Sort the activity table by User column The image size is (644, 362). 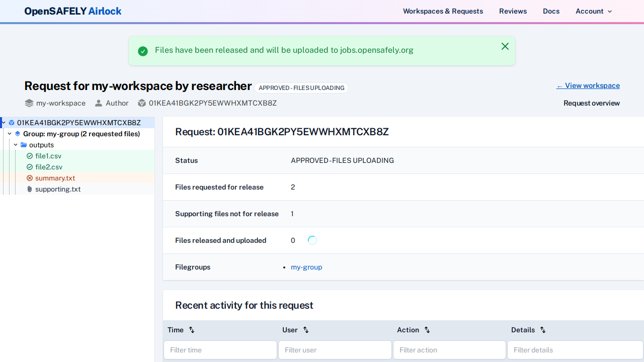pyautogui.click(x=306, y=330)
